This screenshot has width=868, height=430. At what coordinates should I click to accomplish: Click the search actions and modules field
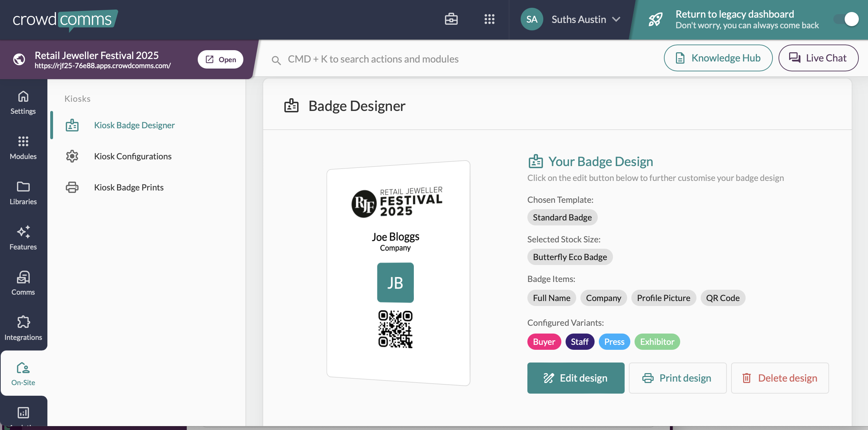[373, 59]
